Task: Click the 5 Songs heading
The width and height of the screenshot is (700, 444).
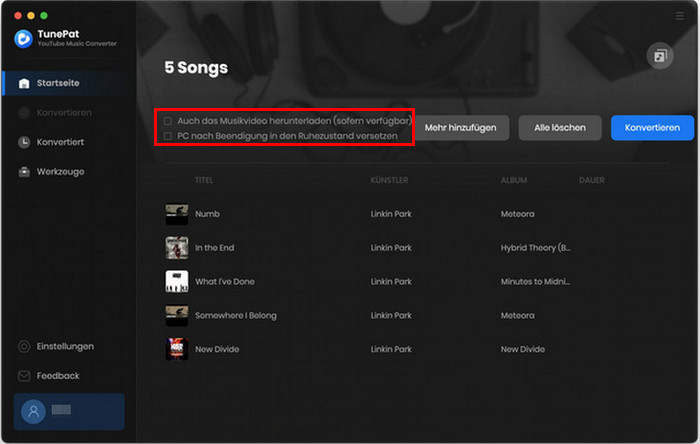Action: pos(196,67)
